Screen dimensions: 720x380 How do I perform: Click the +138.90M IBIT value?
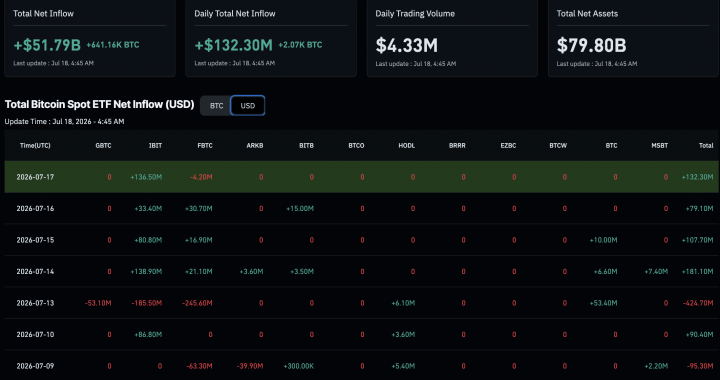[146, 272]
